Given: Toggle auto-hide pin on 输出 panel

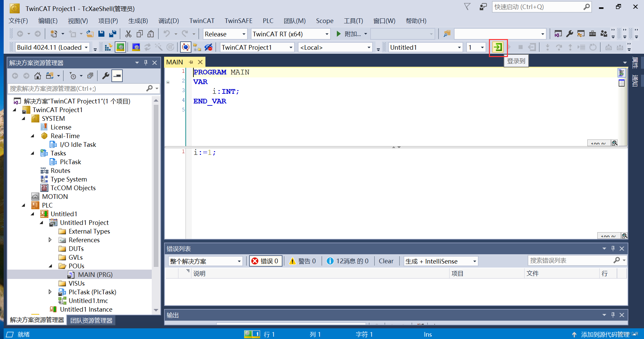Looking at the screenshot, I should pyautogui.click(x=613, y=315).
